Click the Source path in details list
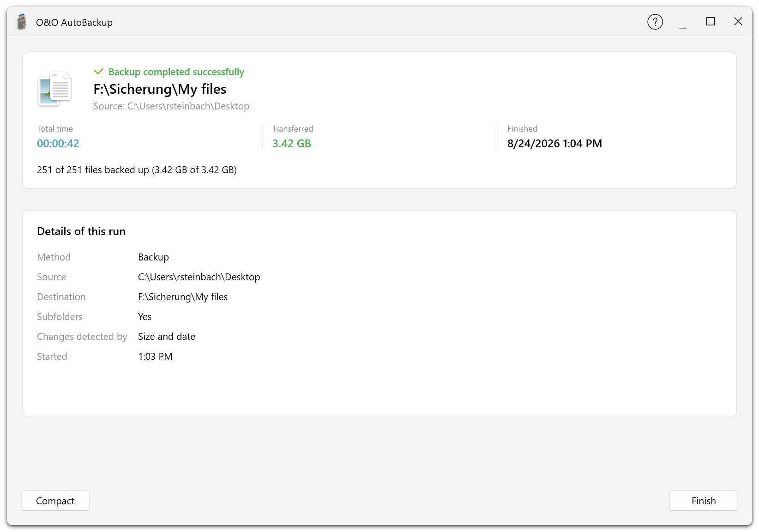759x532 pixels. pyautogui.click(x=199, y=277)
